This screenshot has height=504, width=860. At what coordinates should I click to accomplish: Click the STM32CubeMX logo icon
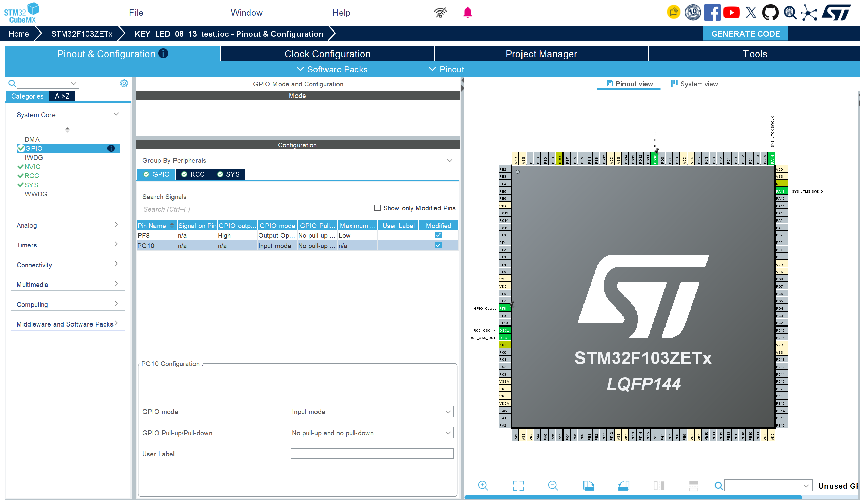[x=21, y=13]
